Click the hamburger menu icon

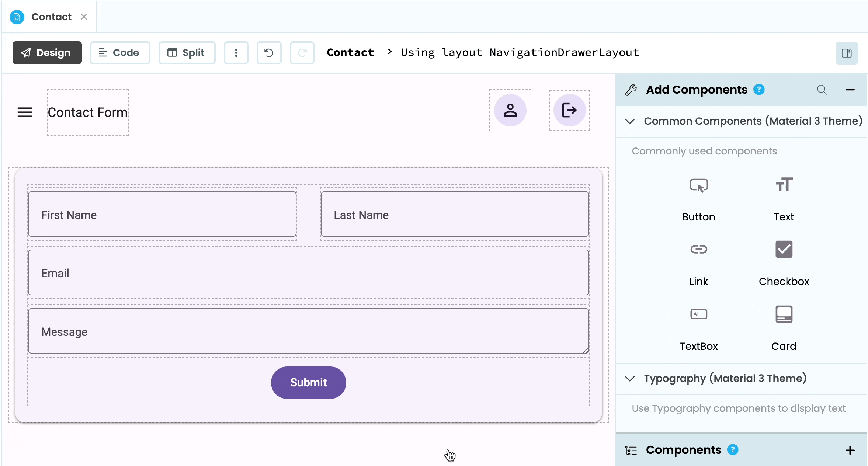click(25, 112)
